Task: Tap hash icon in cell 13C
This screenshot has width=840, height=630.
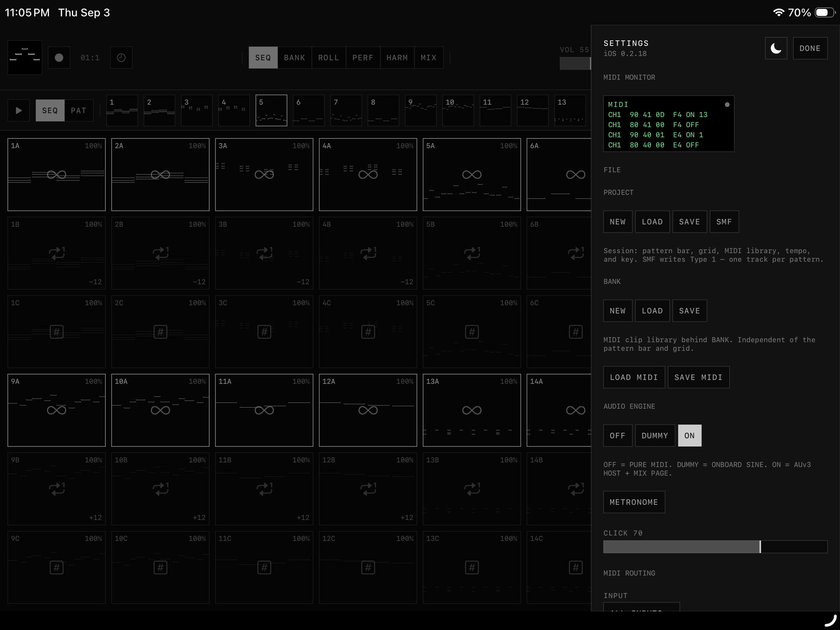Action: [472, 567]
